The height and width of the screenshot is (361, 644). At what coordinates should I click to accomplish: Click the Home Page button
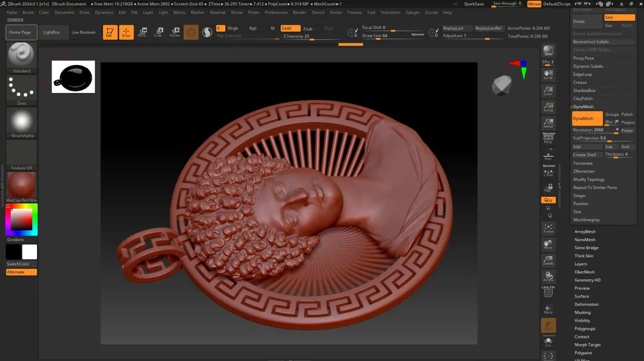(x=21, y=32)
